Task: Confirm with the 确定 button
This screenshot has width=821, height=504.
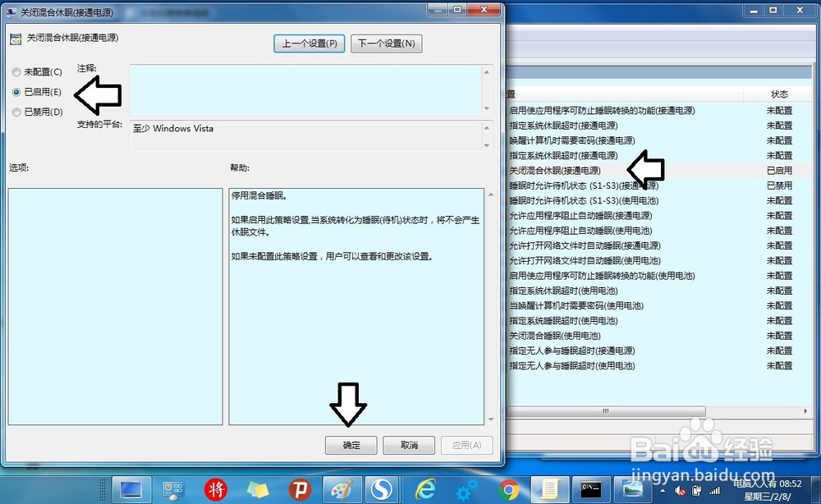Action: 351,445
